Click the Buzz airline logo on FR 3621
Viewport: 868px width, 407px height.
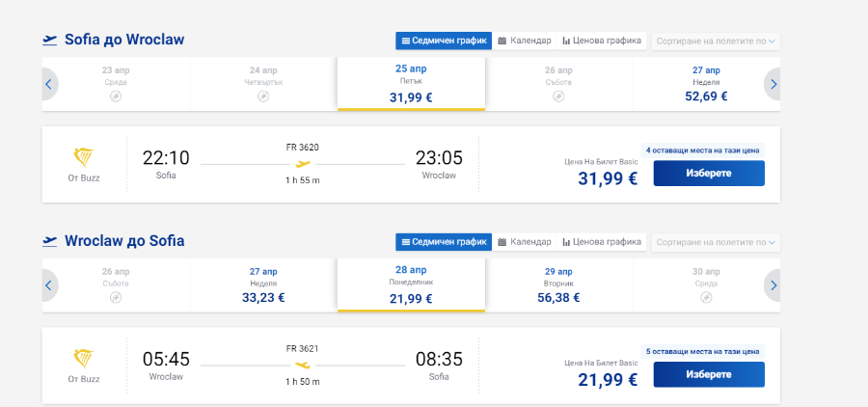coord(84,359)
